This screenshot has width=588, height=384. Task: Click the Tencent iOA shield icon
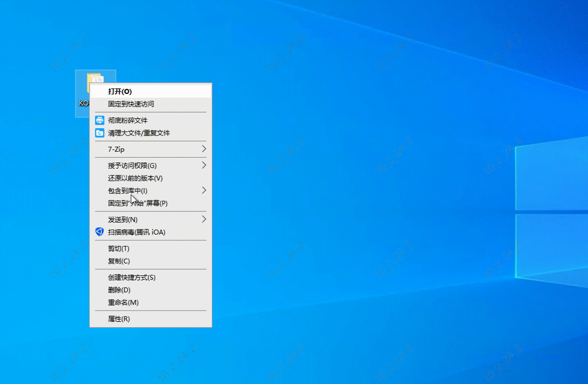pos(100,232)
